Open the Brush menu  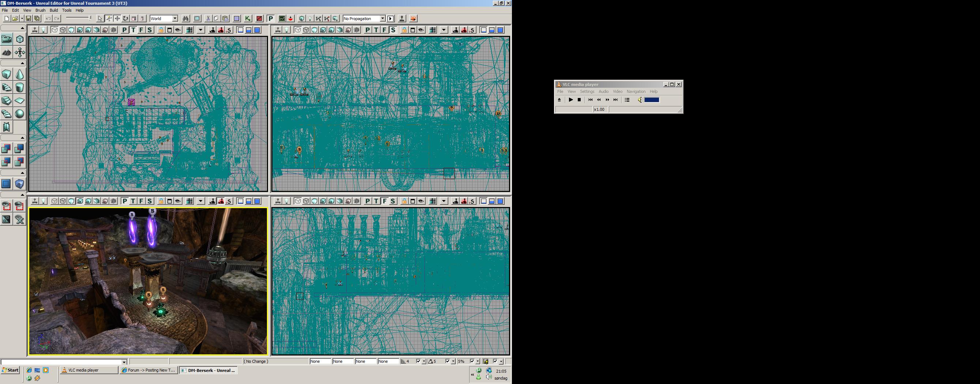(40, 10)
